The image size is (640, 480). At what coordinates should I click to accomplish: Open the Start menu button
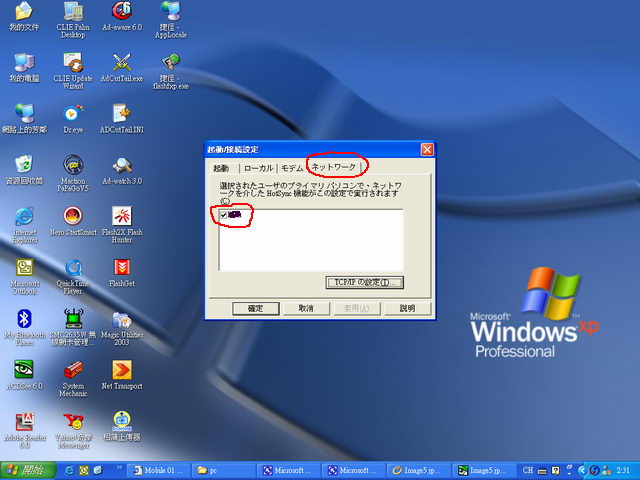click(x=28, y=470)
